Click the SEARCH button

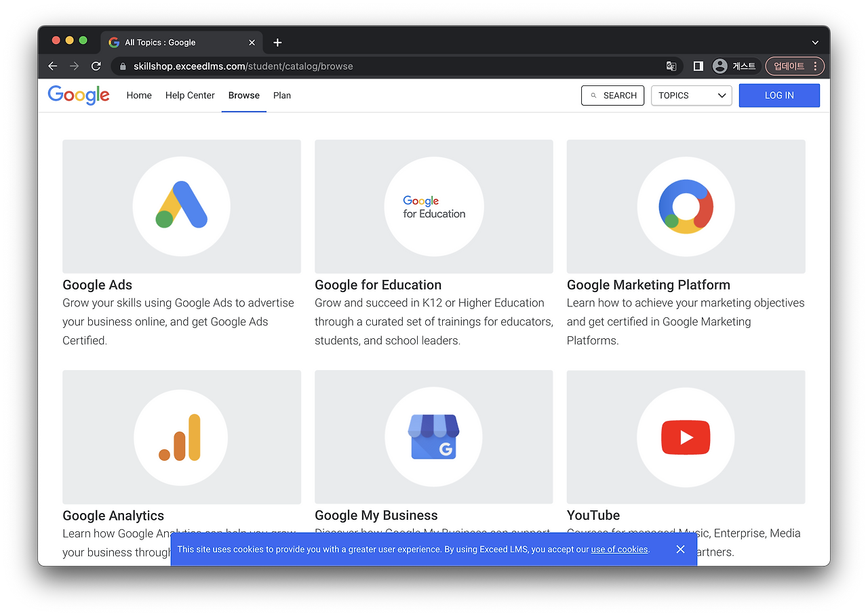[x=612, y=96]
